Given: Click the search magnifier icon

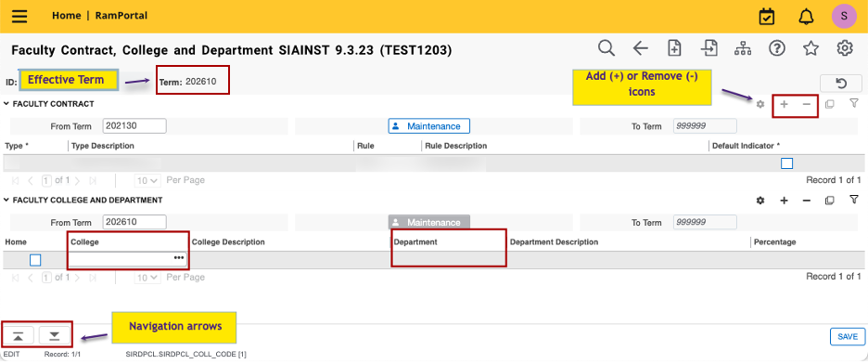Looking at the screenshot, I should coord(606,48).
